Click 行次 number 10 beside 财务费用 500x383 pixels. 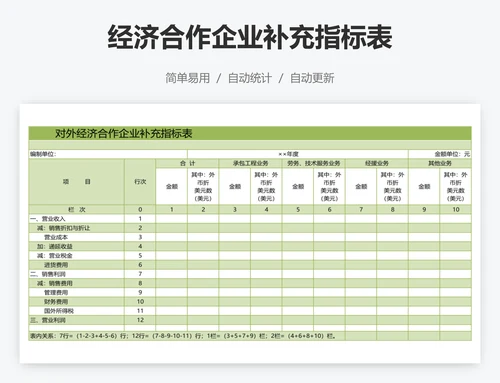[140, 302]
